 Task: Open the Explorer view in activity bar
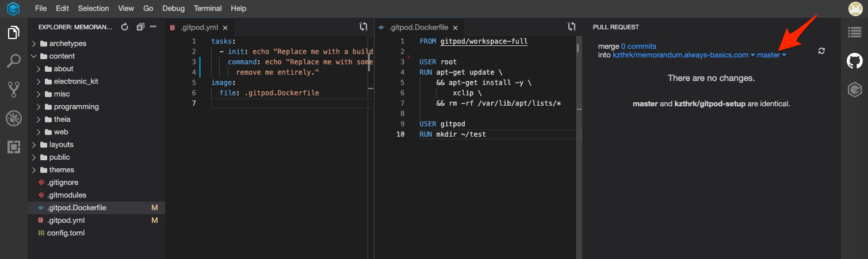[x=14, y=33]
